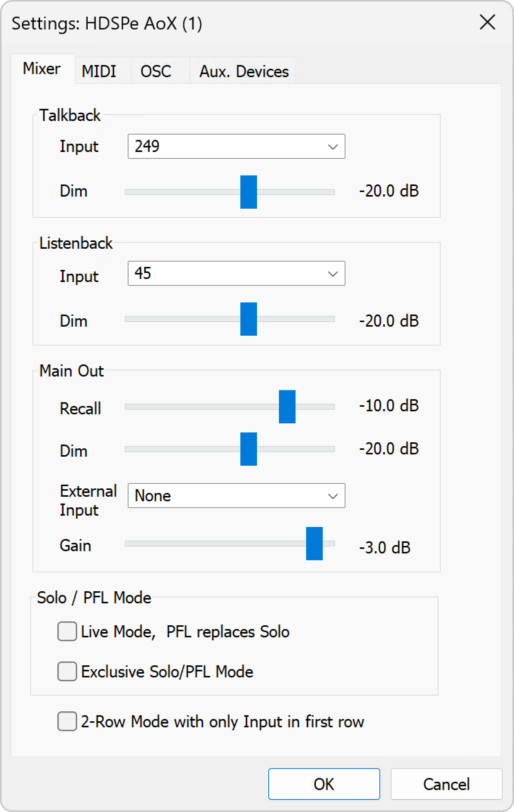Click the Listenback Dim slider handle

coord(249,319)
